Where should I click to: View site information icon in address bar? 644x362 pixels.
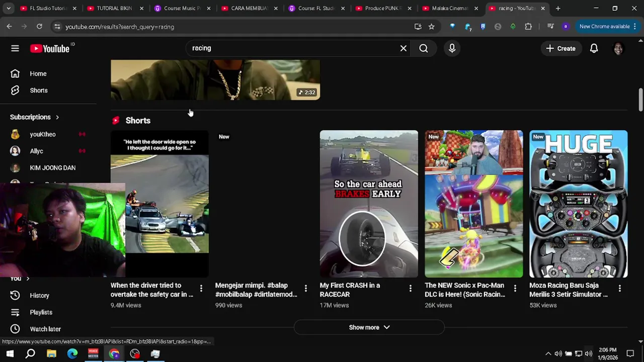(57, 27)
